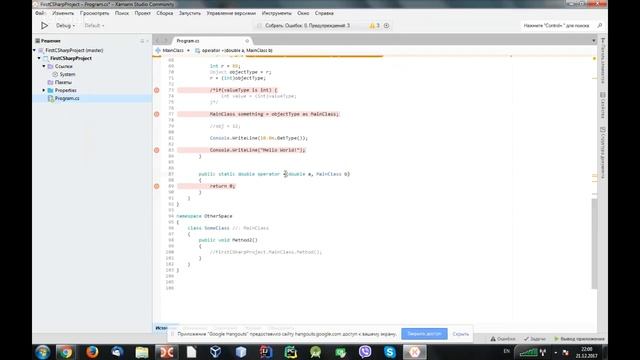This screenshot has height=360, width=640.
Task: Click the magnifier icon in search box
Action: coord(600,26)
